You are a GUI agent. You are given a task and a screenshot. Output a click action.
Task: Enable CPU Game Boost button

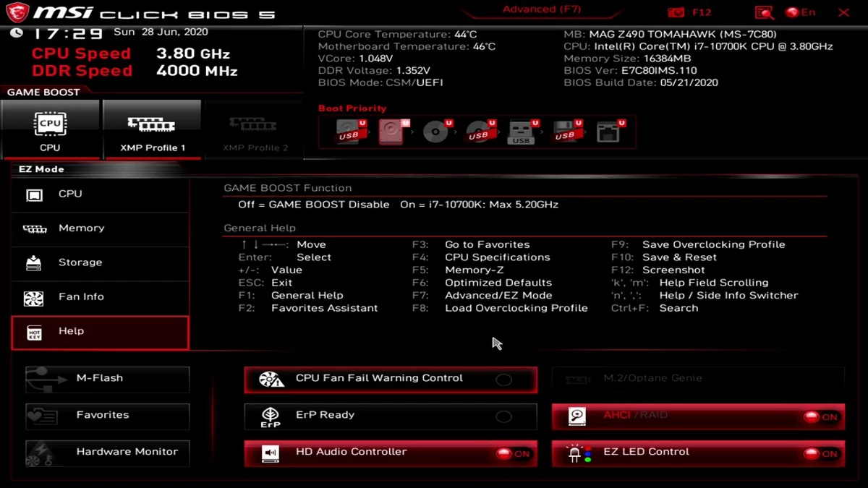click(x=50, y=129)
